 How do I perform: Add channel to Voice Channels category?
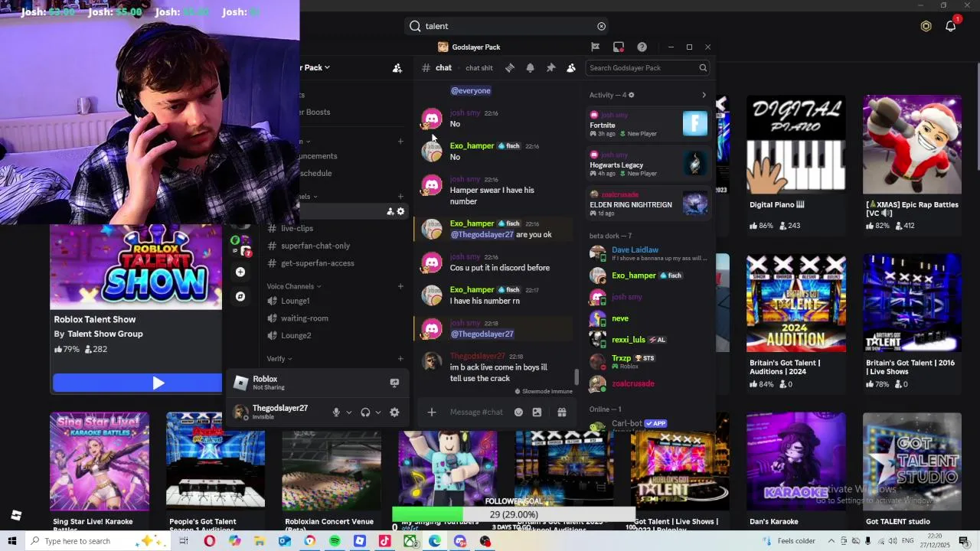point(400,286)
